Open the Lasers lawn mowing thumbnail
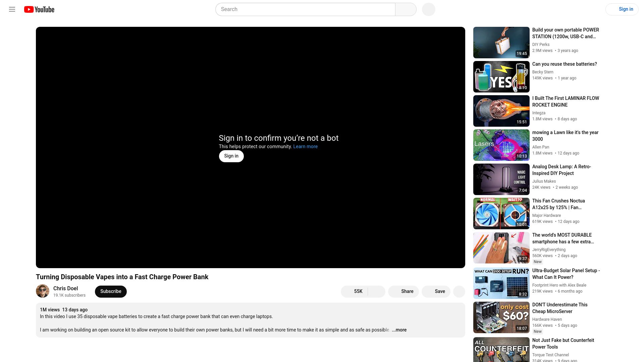644x362 pixels. click(x=501, y=145)
